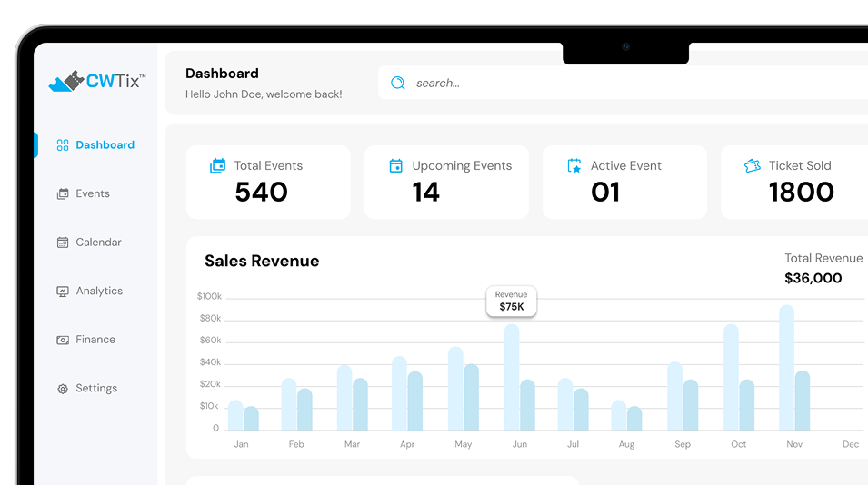Click the Sales Revenue heading

[x=262, y=261]
